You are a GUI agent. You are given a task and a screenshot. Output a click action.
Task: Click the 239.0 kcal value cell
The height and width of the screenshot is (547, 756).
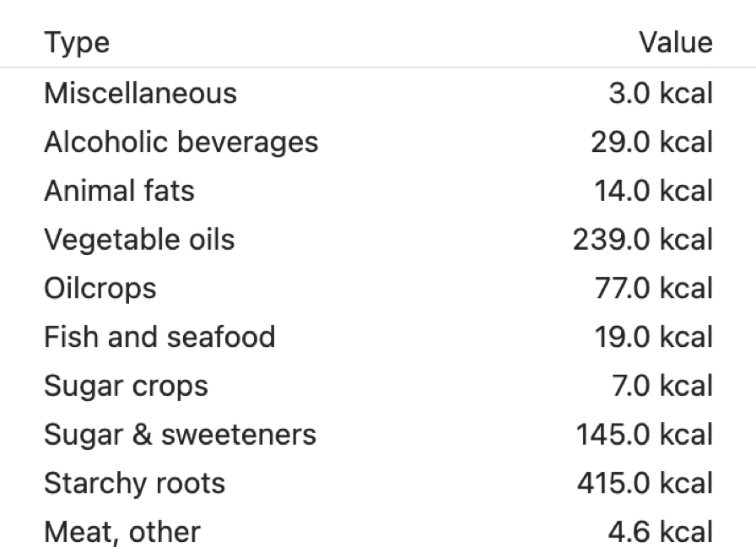coord(643,240)
